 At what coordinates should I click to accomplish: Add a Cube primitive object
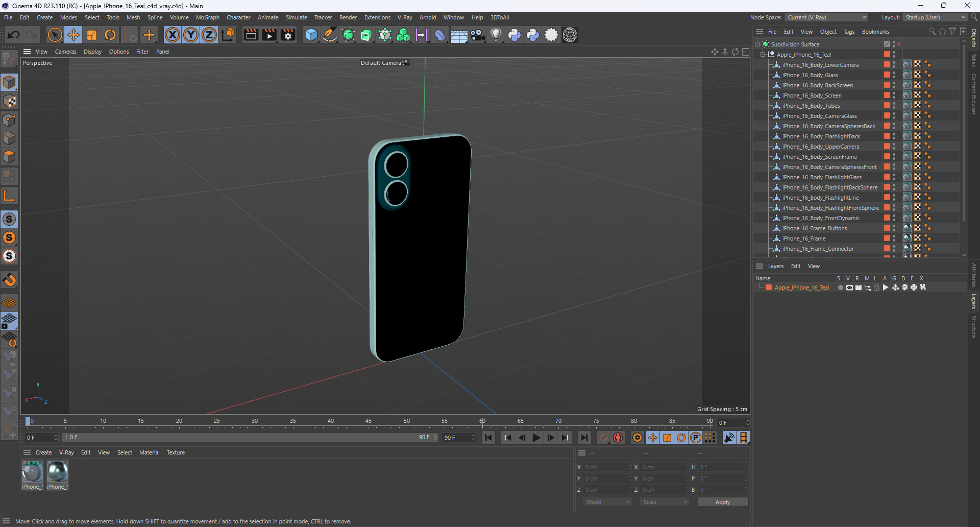pos(311,35)
